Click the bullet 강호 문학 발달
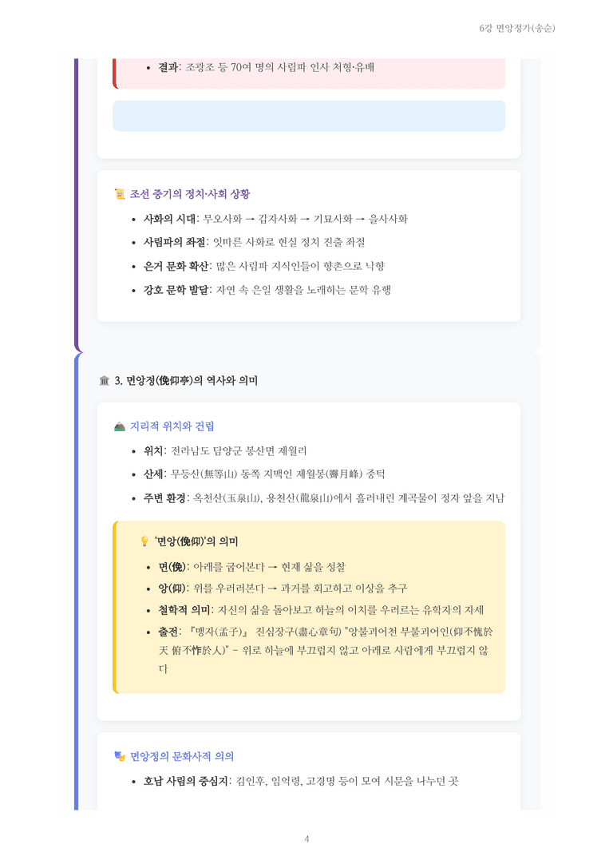 pos(267,290)
